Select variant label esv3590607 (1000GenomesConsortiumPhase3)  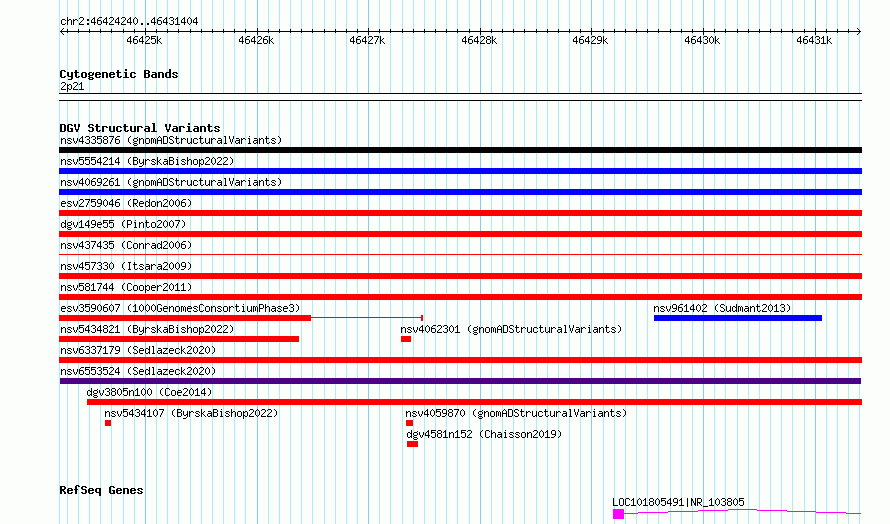(180, 308)
